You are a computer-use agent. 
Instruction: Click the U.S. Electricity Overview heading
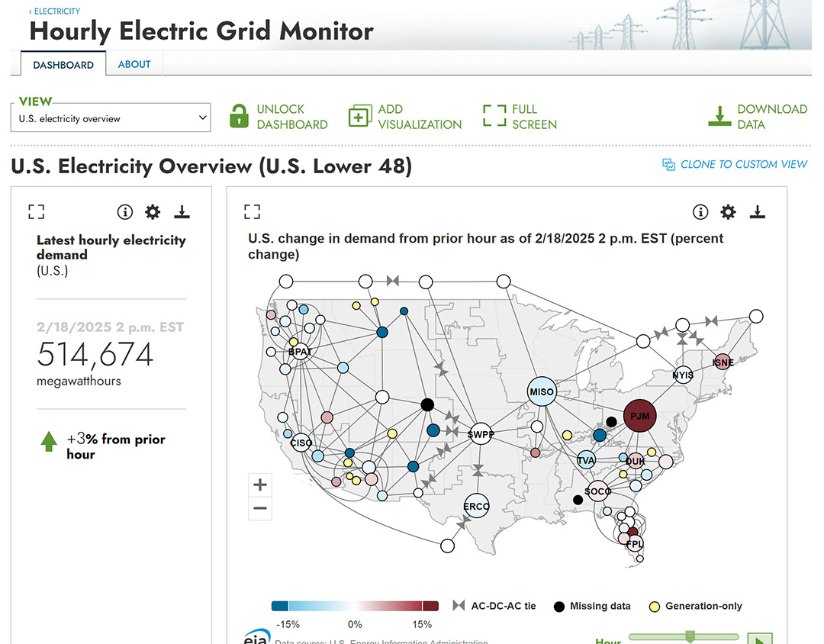pos(211,166)
